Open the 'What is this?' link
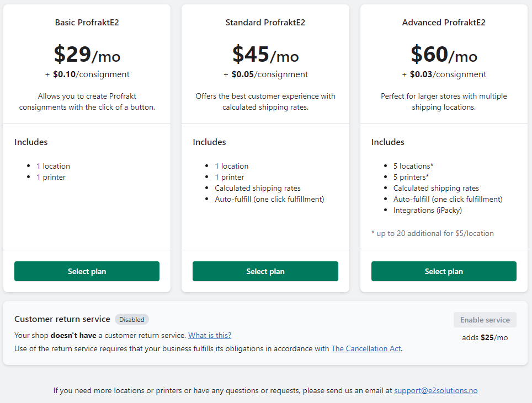Screen dimensions: 532x403 click(x=210, y=335)
